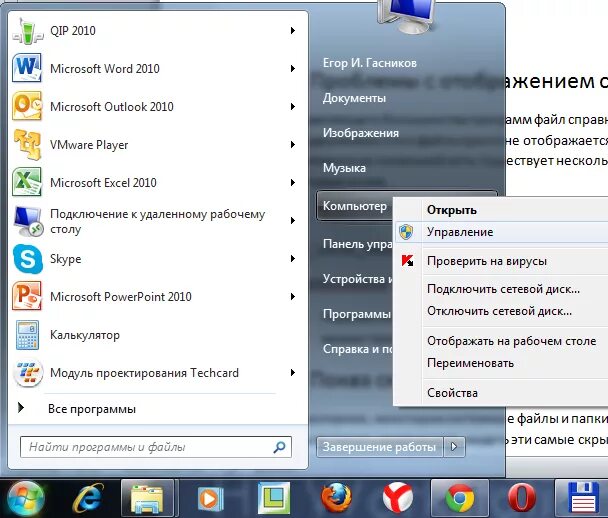Viewport: 608px width, 518px height.
Task: Launch Microsoft Word 2010 icon
Action: click(27, 68)
